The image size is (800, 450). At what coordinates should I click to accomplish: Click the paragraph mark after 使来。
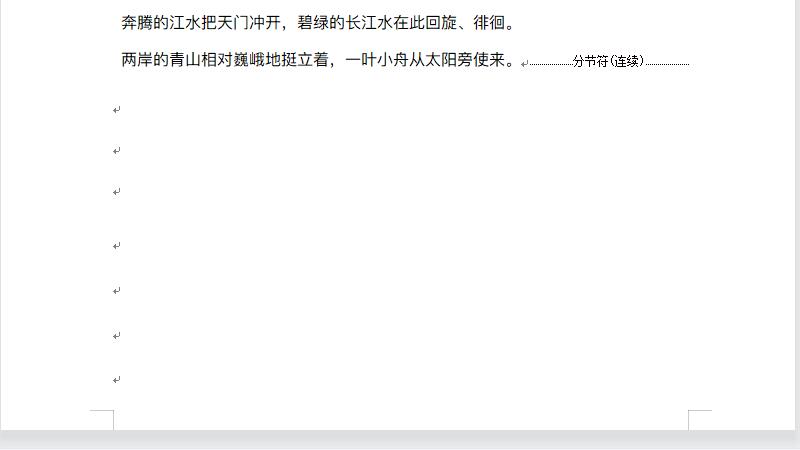[x=524, y=64]
